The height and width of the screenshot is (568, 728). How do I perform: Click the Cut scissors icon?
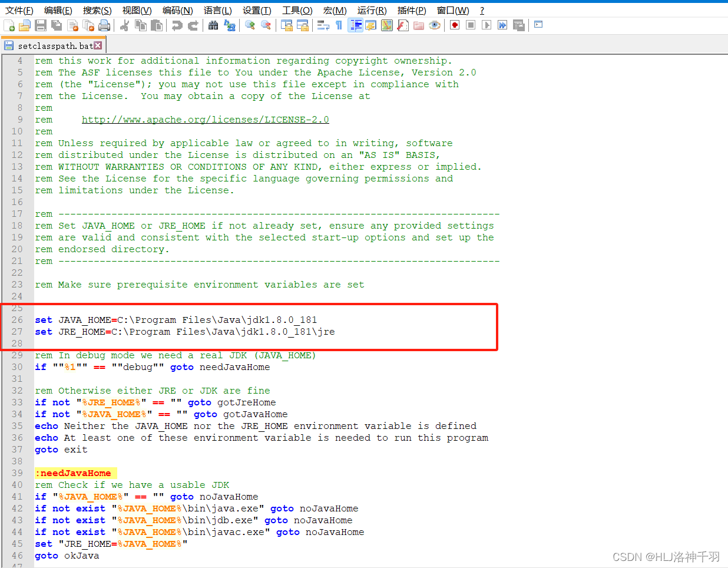point(125,25)
